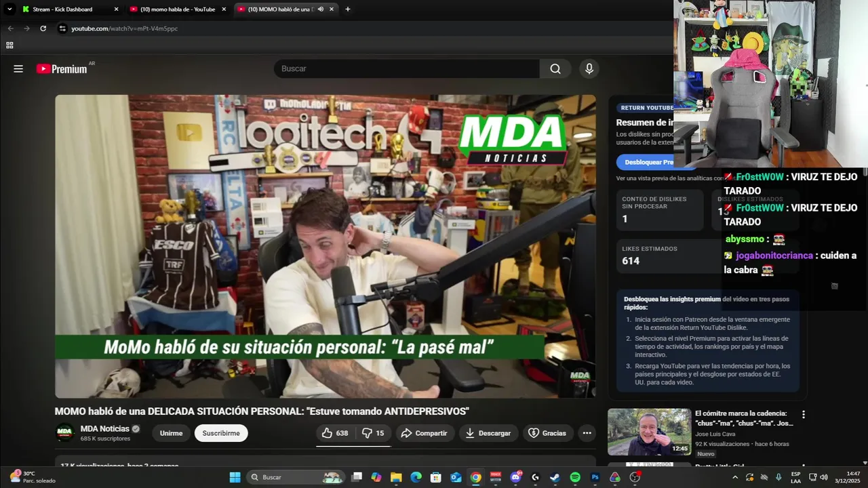The image size is (868, 488).
Task: Open MDA Noticias channel name link
Action: coord(104,428)
